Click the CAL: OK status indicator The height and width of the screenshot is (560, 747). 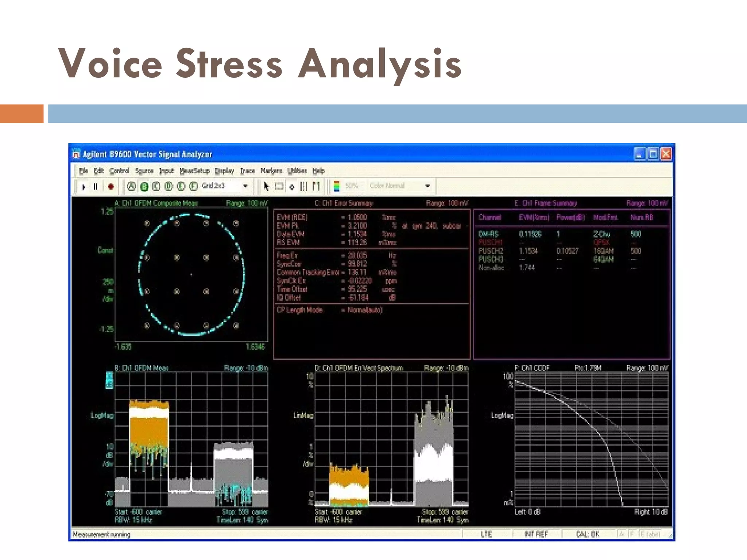point(588,534)
